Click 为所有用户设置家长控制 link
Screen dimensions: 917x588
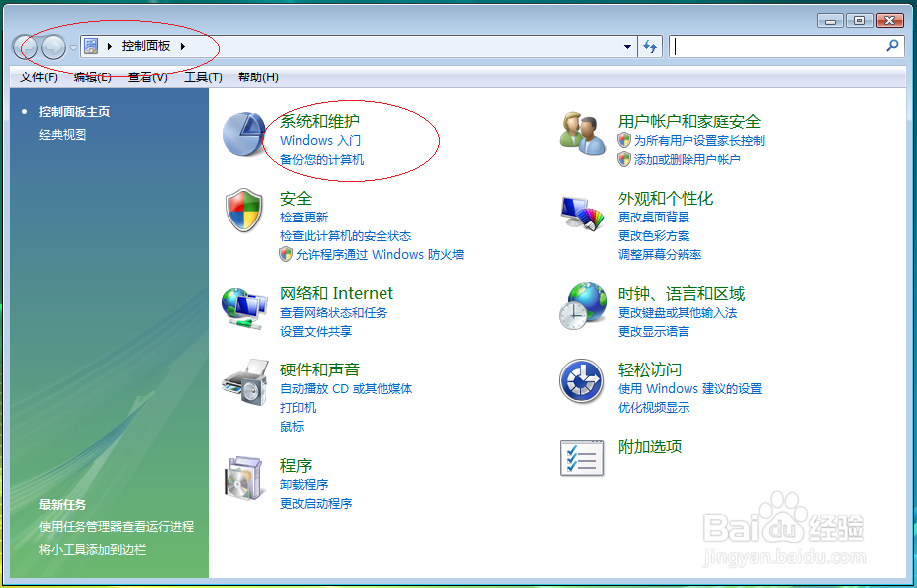pyautogui.click(x=698, y=141)
